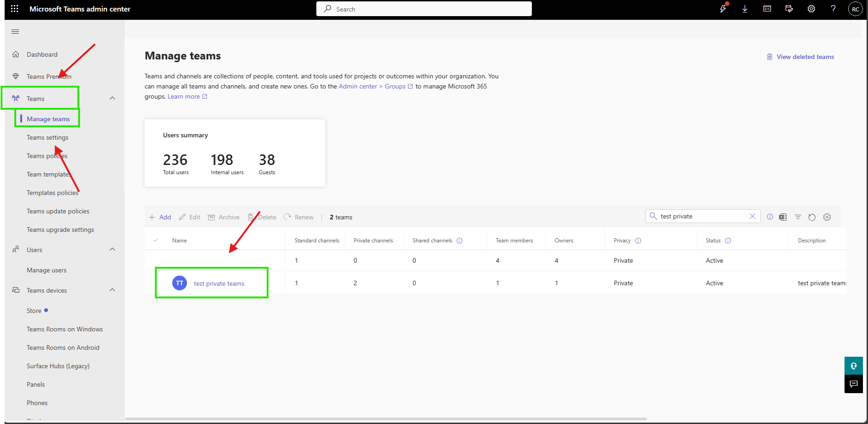This screenshot has width=868, height=424.
Task: Open the feedback icon in top bar
Action: coord(789,9)
